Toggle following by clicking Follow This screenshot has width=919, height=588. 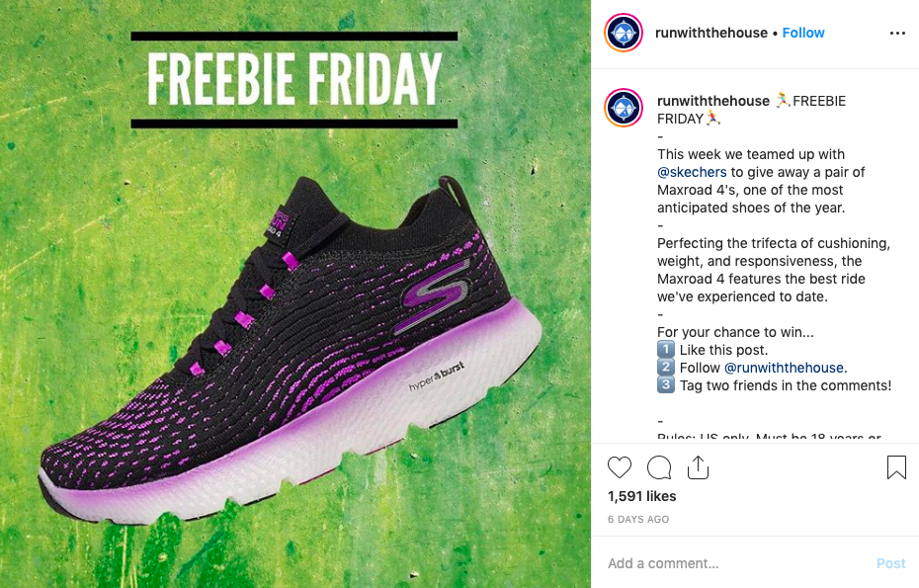coord(802,33)
